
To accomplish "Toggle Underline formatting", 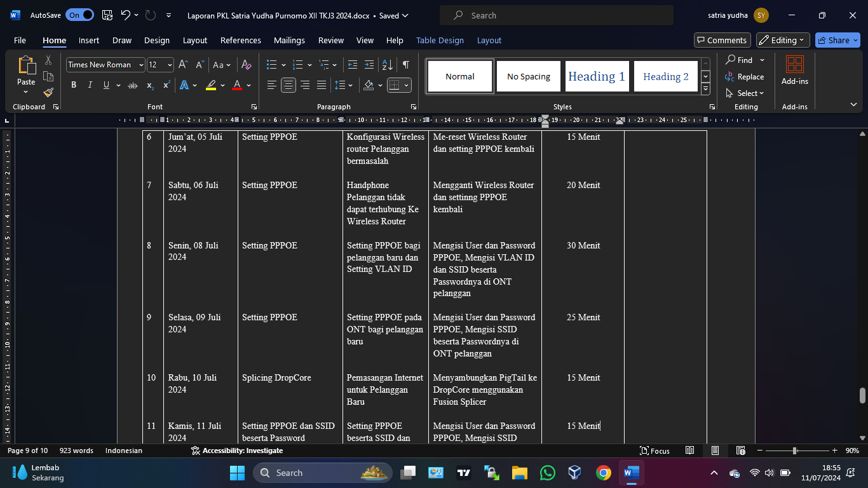I will (x=106, y=85).
